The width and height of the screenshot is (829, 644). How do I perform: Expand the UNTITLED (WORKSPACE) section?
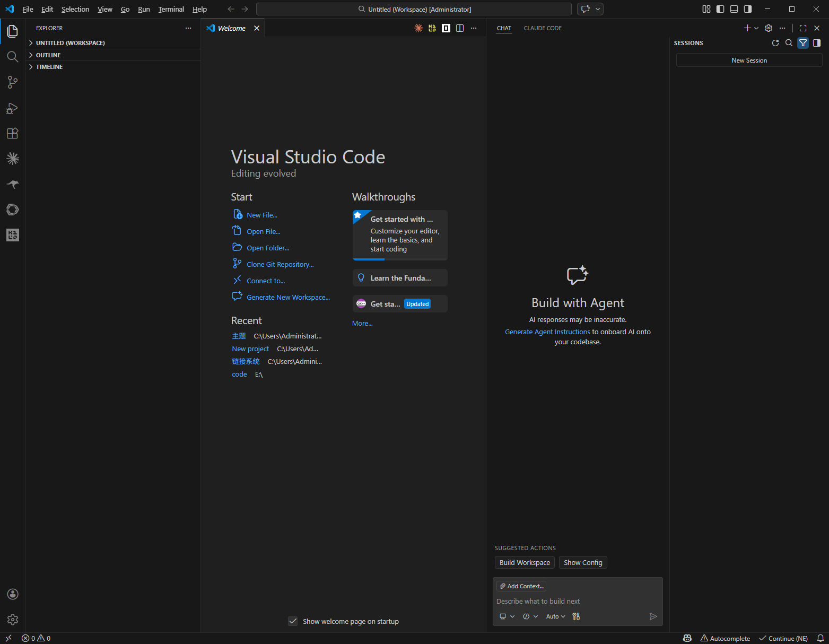(113, 43)
